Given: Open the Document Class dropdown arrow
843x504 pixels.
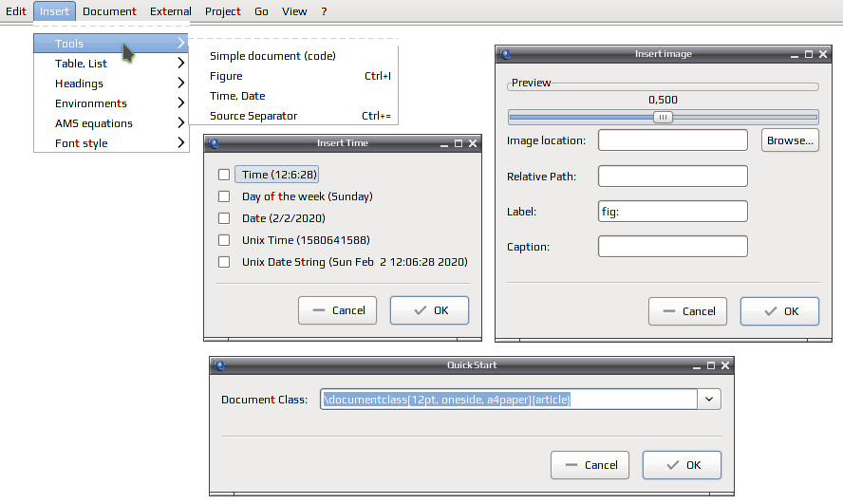Looking at the screenshot, I should coord(709,400).
